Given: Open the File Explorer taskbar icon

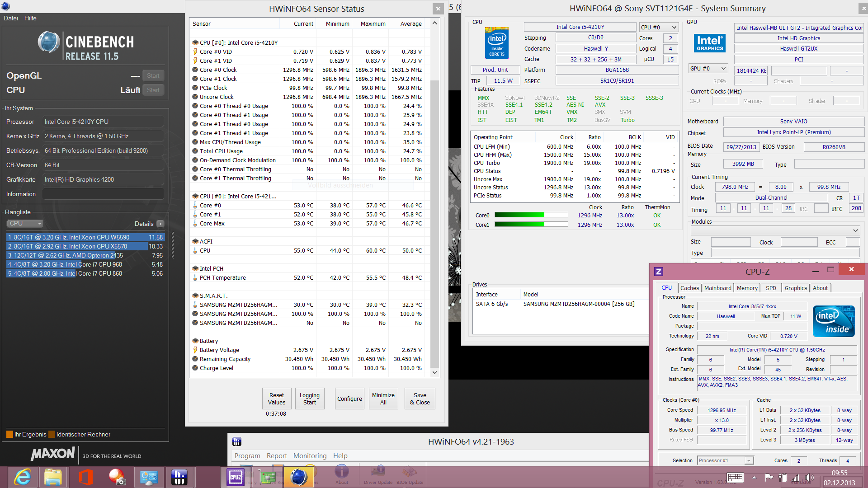Looking at the screenshot, I should 53,477.
